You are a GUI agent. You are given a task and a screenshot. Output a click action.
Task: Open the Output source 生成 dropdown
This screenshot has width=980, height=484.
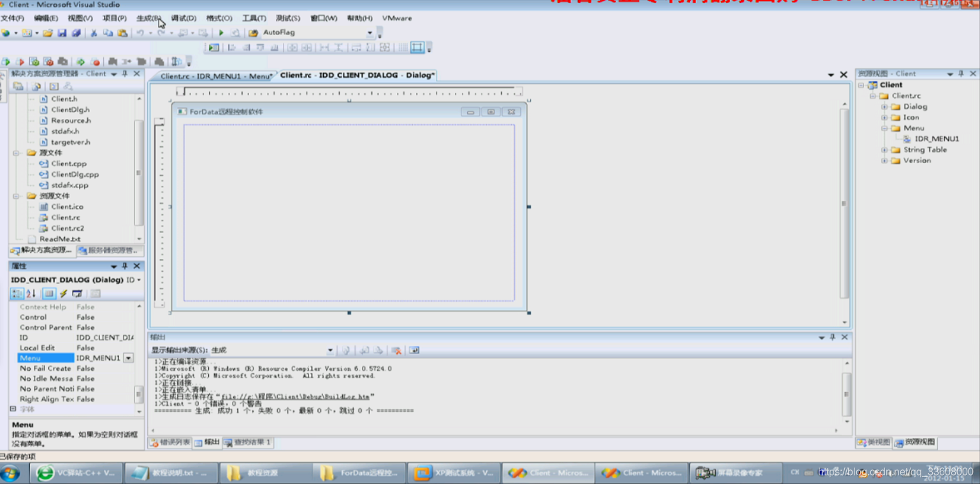(x=330, y=350)
